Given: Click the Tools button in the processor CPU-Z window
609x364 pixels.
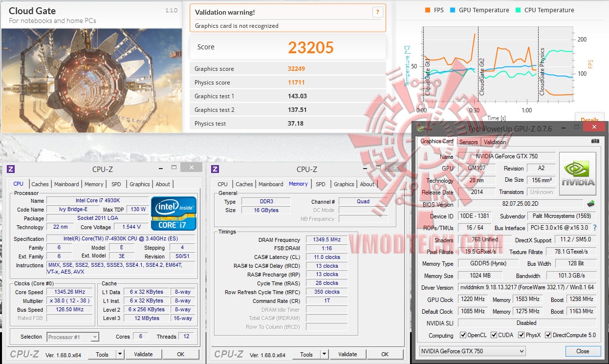Looking at the screenshot, I should click(x=102, y=354).
